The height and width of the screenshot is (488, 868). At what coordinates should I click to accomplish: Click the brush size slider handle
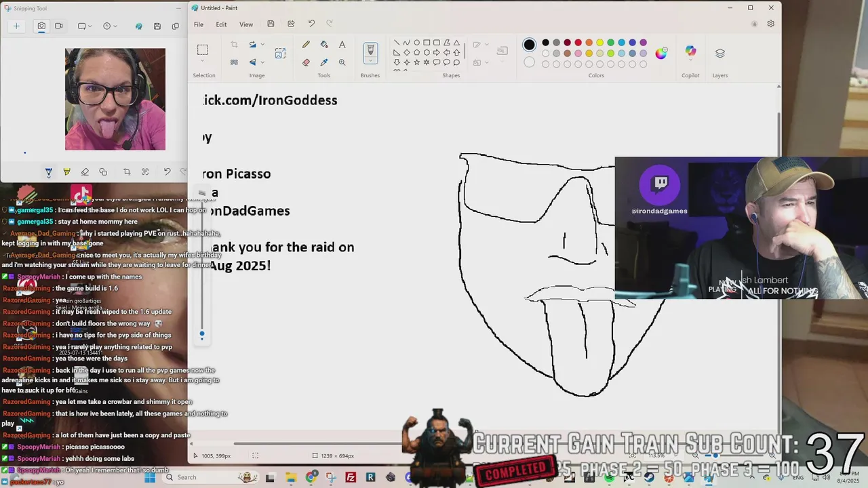click(x=201, y=333)
